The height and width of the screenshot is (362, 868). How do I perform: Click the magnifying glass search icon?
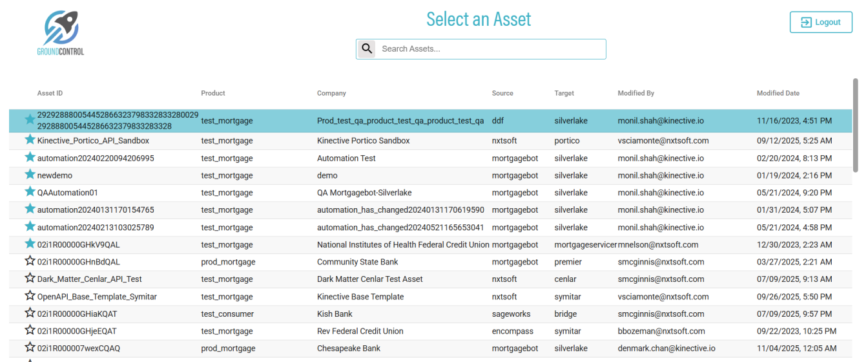367,48
